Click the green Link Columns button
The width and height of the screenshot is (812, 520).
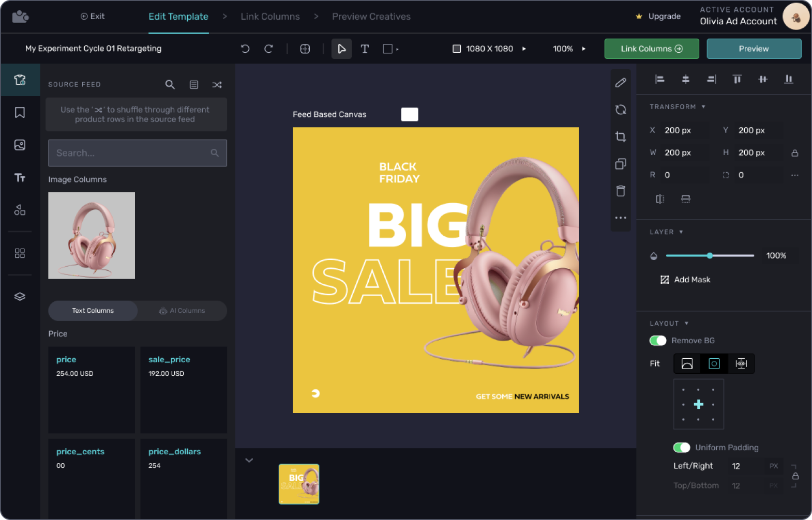651,49
